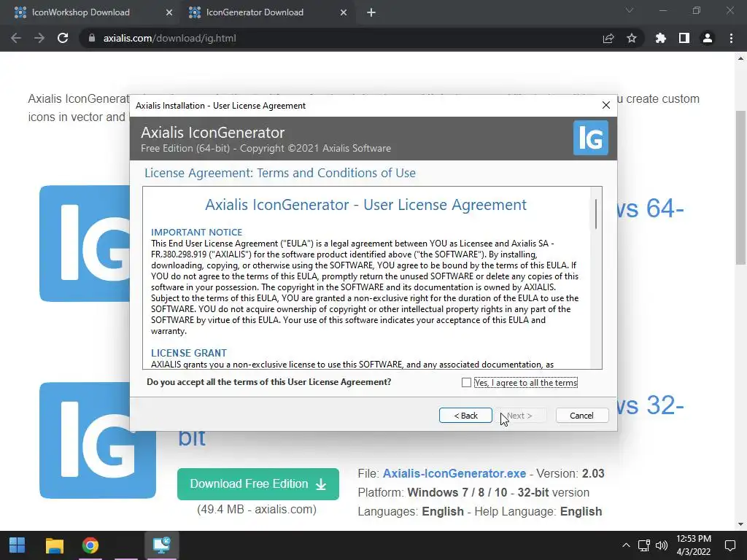Close the User License Agreement dialog
Image resolution: width=747 pixels, height=560 pixels.
tap(606, 105)
